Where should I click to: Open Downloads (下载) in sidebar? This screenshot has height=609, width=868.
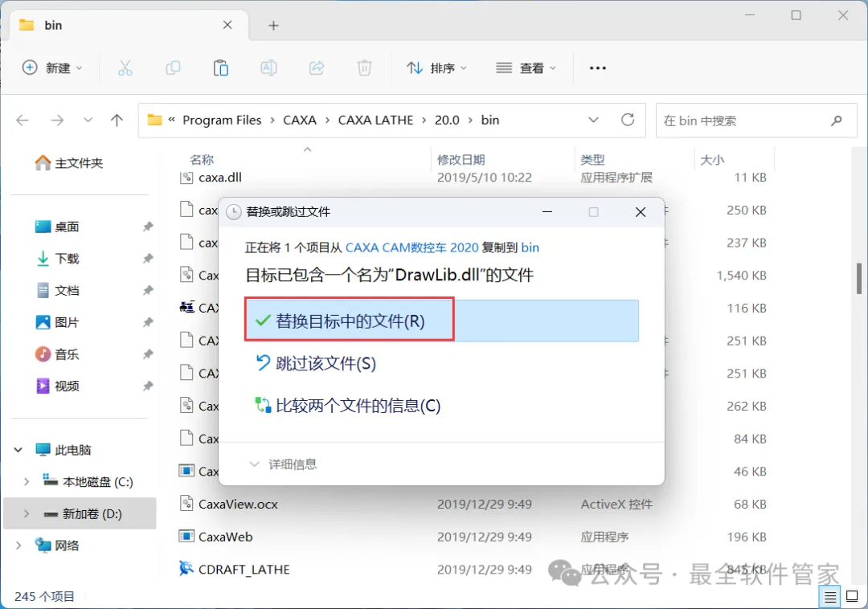57,259
